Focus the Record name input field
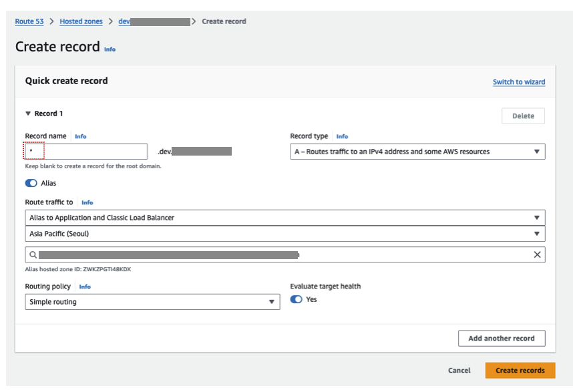Screen dimensions: 573x392 click(x=87, y=152)
